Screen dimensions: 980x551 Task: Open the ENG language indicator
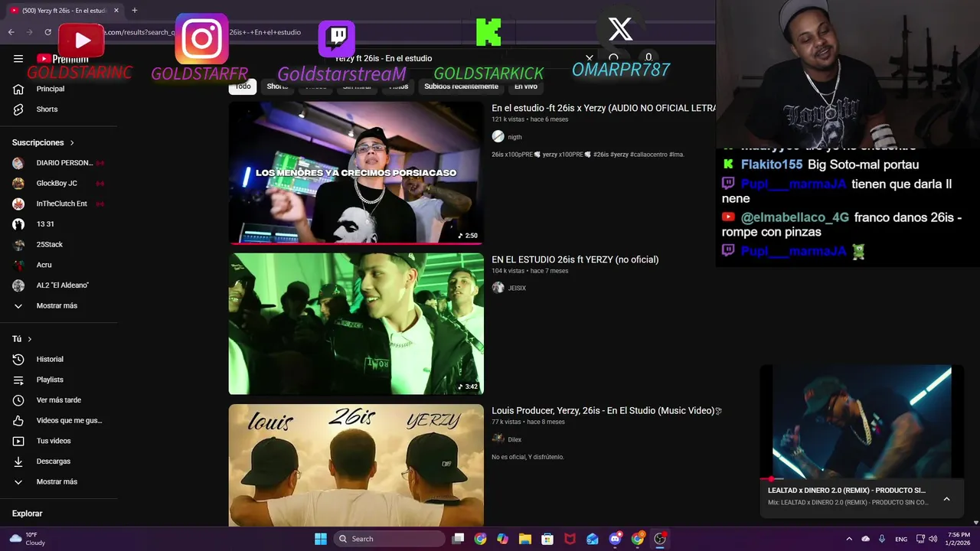901,539
